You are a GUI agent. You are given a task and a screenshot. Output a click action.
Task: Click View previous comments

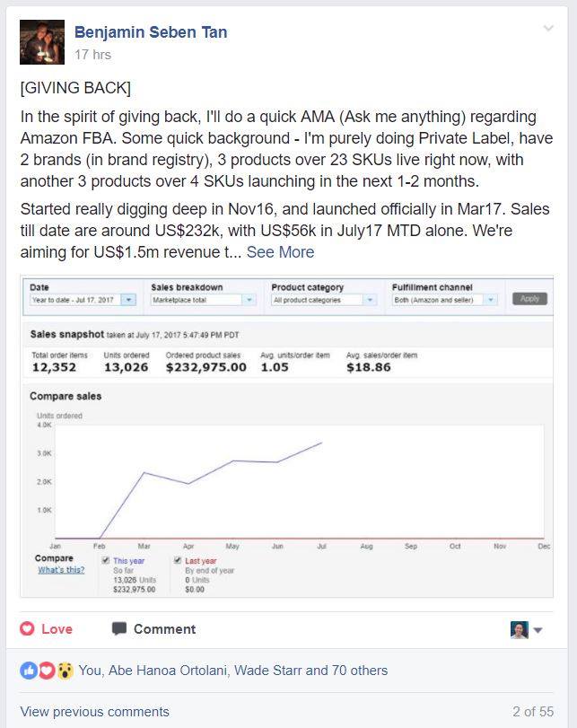coord(95,711)
